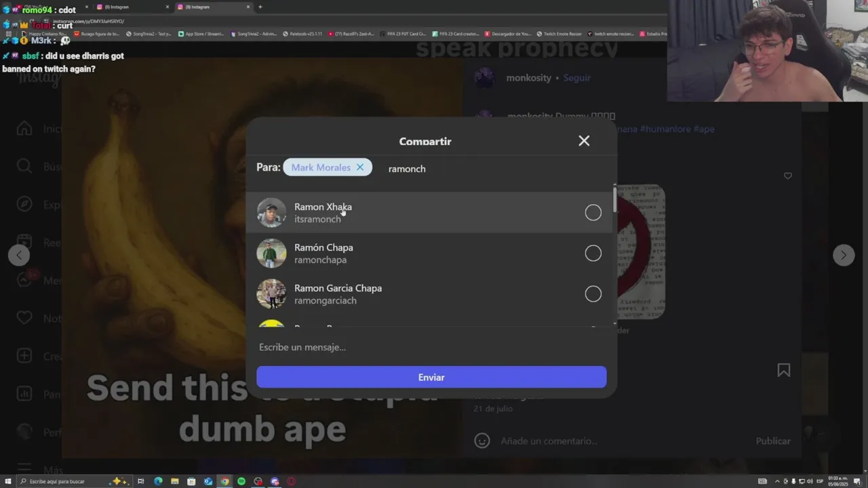Open Instagram Notifications heart icon
Viewport: 868px width, 488px height.
point(24,318)
